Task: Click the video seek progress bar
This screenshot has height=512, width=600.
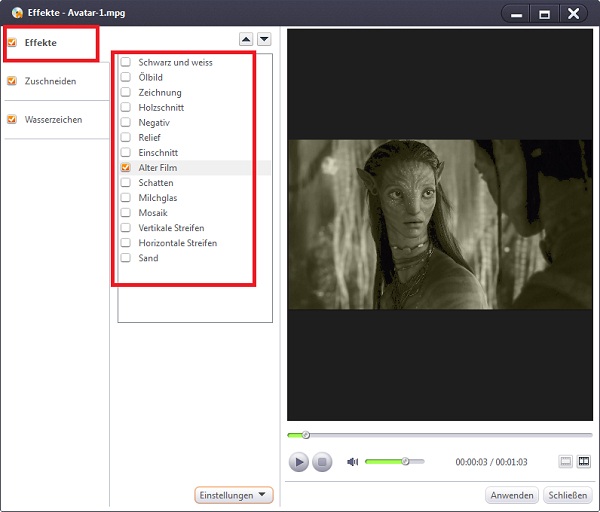Action: coord(440,435)
